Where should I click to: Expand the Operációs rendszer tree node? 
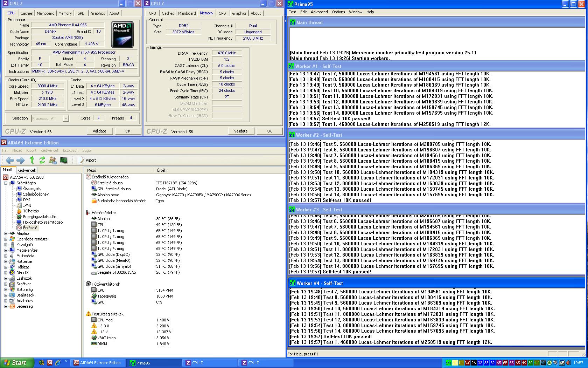click(6, 239)
